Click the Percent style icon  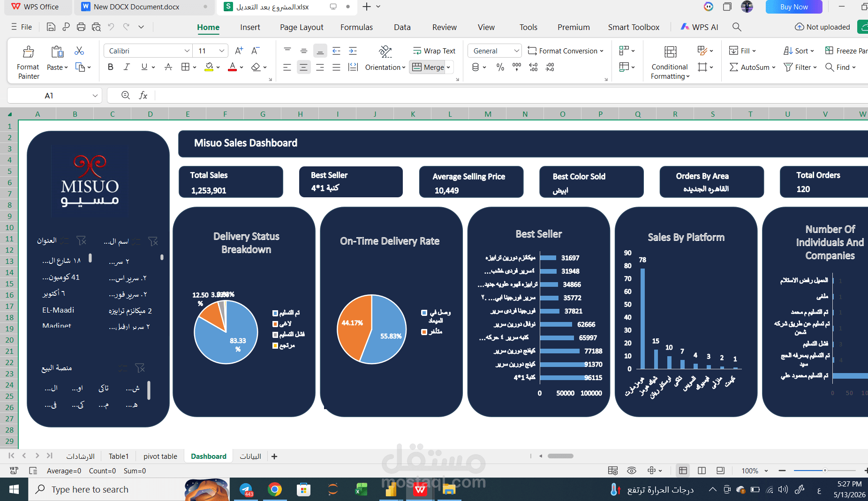[x=500, y=67]
